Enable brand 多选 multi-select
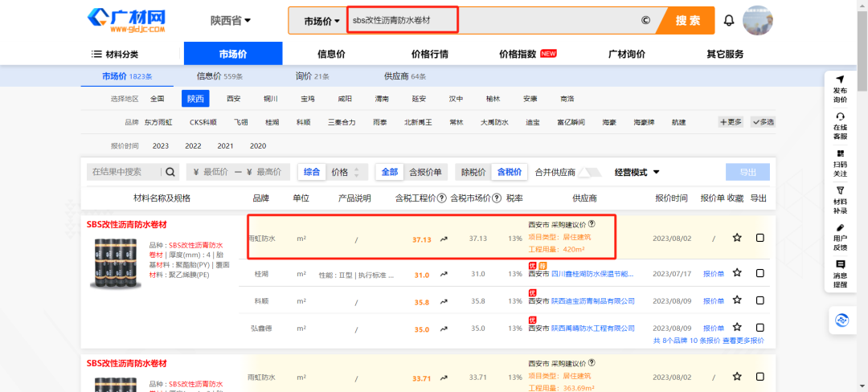 point(763,122)
